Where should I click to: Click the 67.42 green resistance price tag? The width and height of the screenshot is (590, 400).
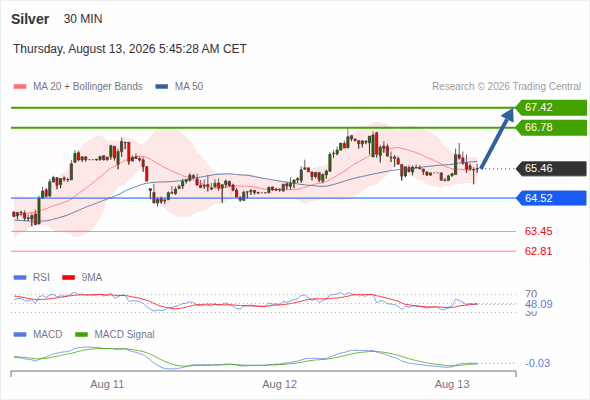point(551,108)
